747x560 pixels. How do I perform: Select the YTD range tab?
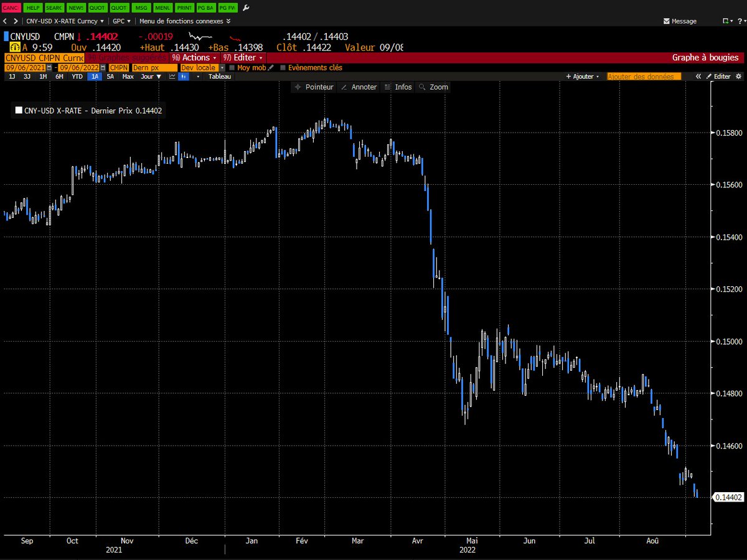click(x=77, y=77)
